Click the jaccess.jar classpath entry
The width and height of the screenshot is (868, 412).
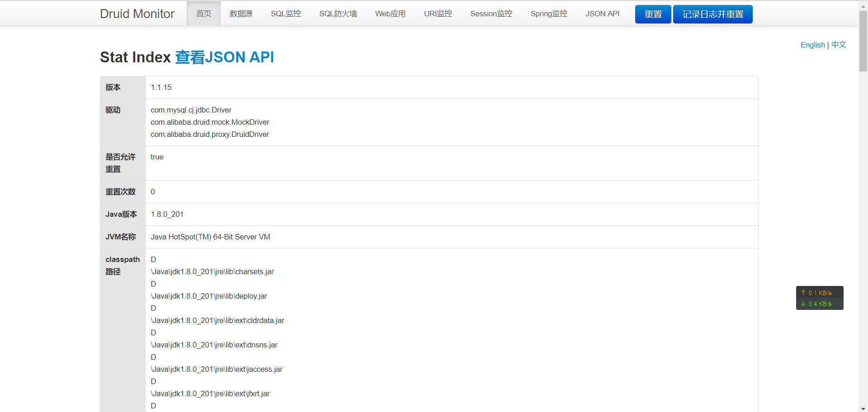click(x=217, y=369)
